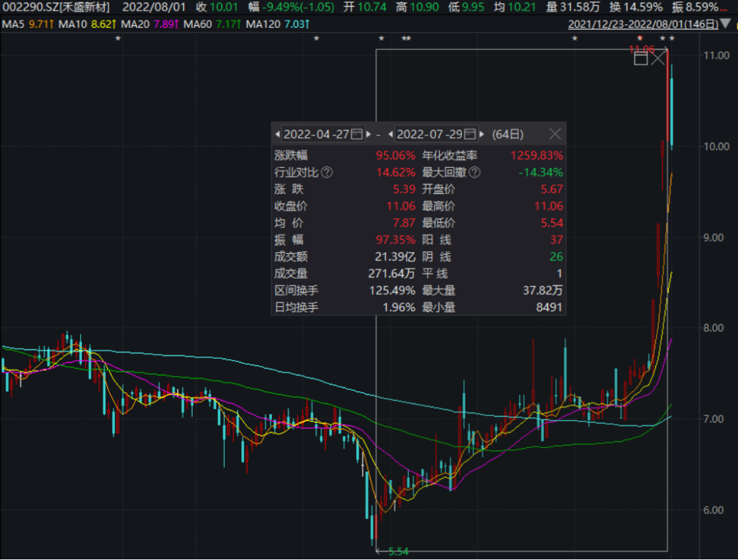Step start date forward one day
738x560 pixels.
[x=369, y=134]
